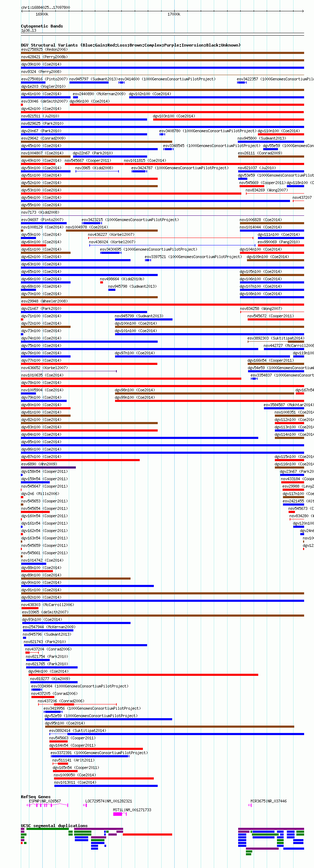Screen dimensions: 314x868
Task: Click nsv1013011 (Coe2014) label
Action: click(75, 782)
